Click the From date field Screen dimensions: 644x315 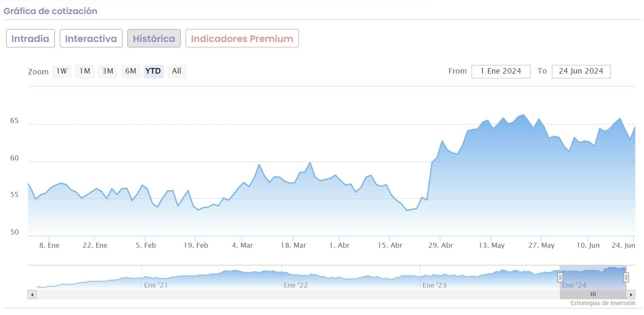[501, 71]
